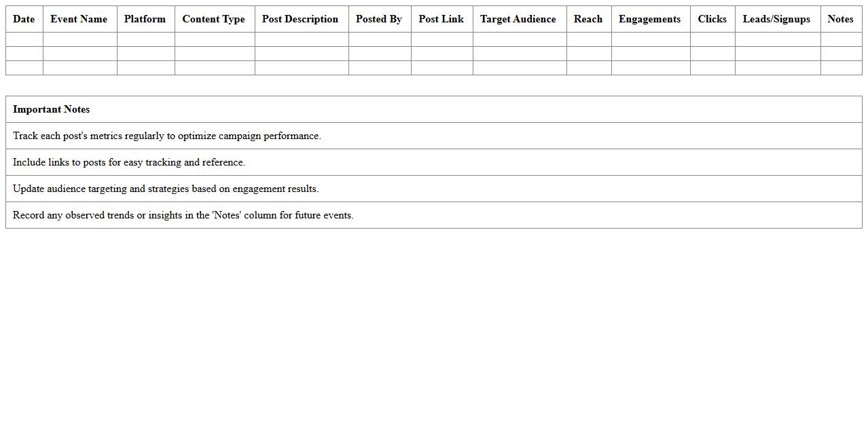This screenshot has height=441, width=868.
Task: Select the Engagements column header
Action: pyautogui.click(x=649, y=19)
